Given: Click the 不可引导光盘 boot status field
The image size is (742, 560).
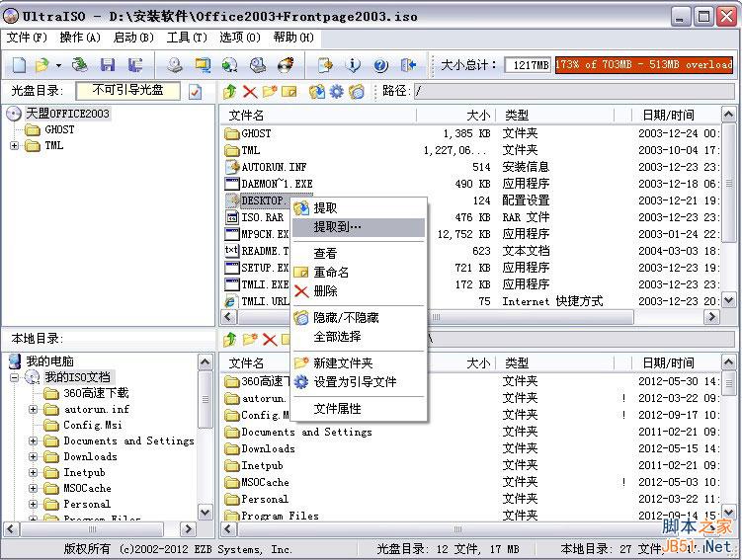Looking at the screenshot, I should pyautogui.click(x=127, y=91).
